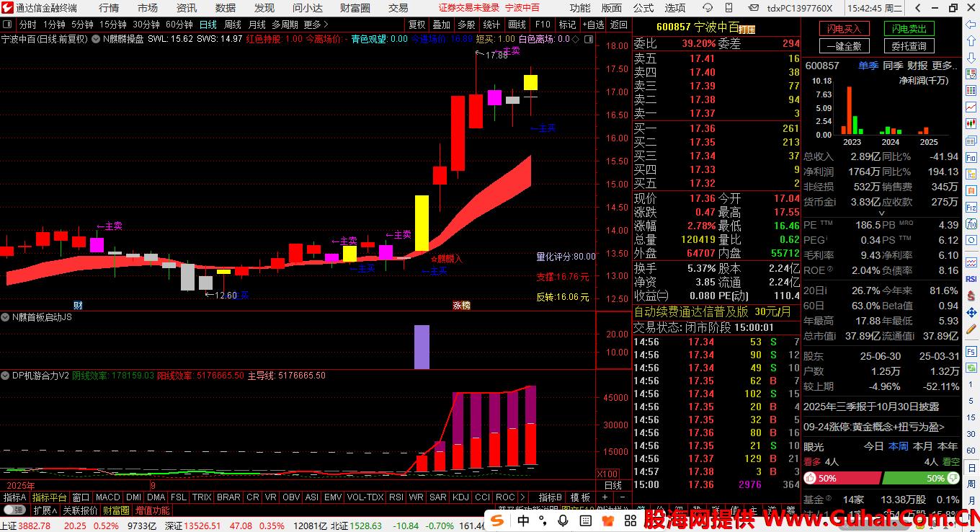Image resolution: width=980 pixels, height=532 pixels.
Task: Expand the 更多 periods menu
Action: pyautogui.click(x=315, y=25)
